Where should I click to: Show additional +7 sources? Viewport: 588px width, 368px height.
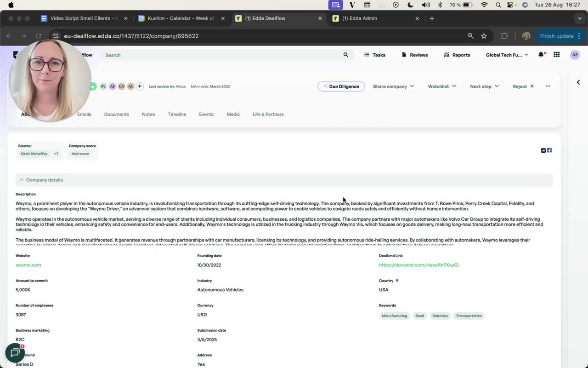pyautogui.click(x=56, y=154)
